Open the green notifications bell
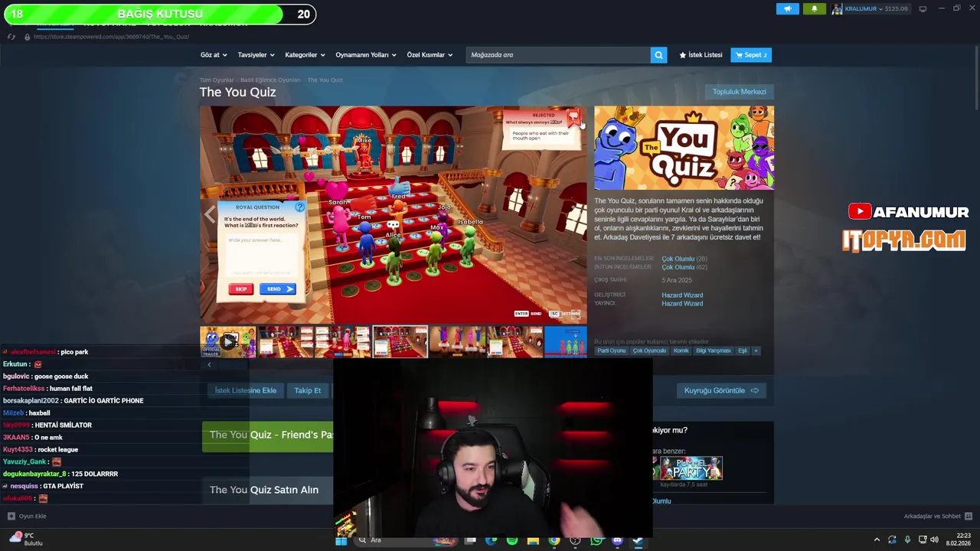980x551 pixels. (x=814, y=8)
